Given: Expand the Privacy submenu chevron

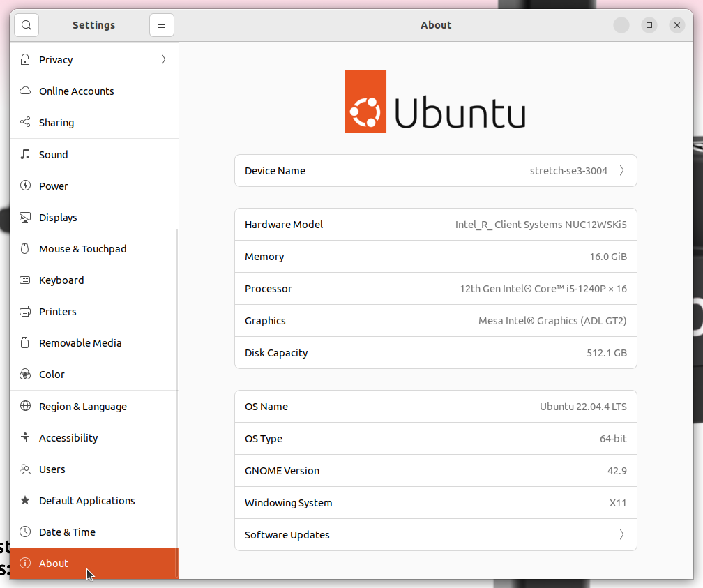Looking at the screenshot, I should pos(164,60).
